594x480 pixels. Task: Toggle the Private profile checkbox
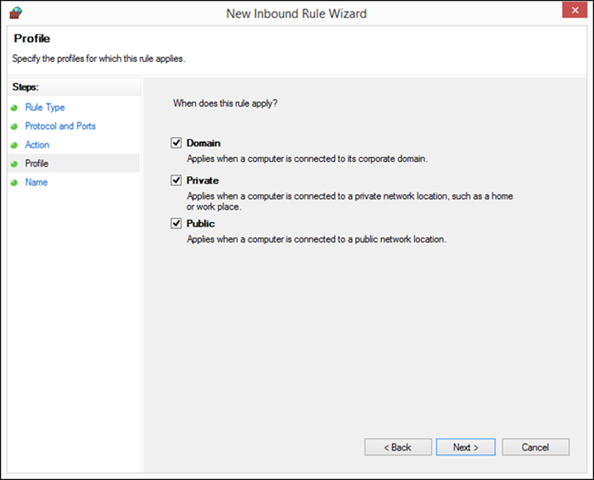click(x=176, y=180)
